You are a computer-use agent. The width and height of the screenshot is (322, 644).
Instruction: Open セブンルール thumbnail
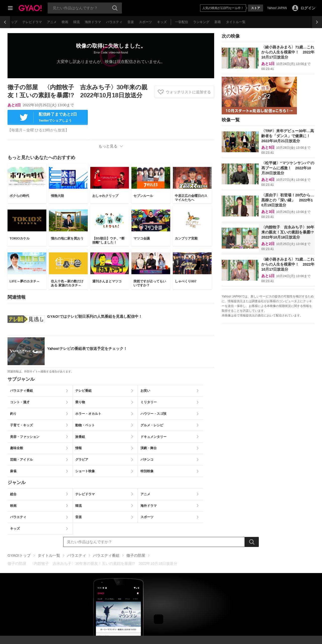(151, 178)
